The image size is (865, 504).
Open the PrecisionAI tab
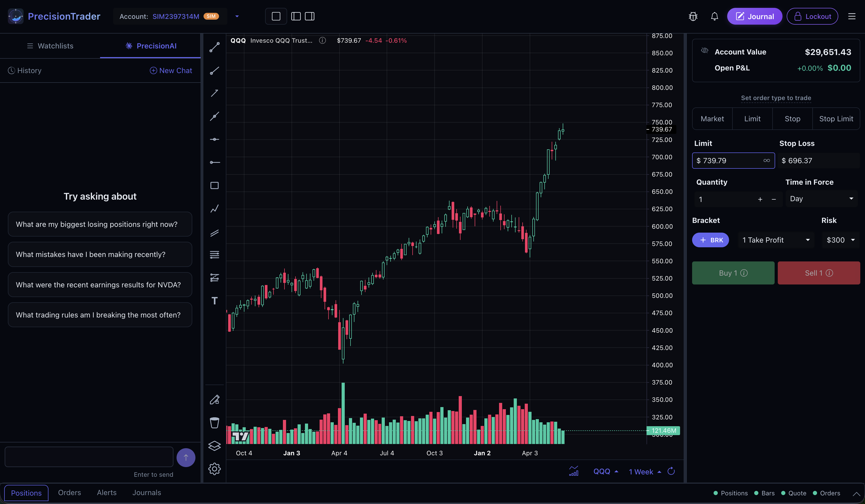pos(151,46)
